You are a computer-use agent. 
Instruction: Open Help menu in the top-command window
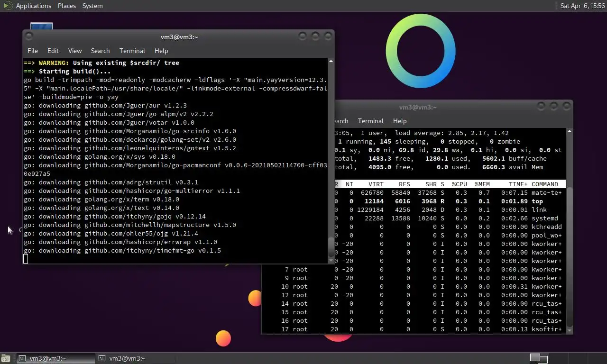click(400, 121)
